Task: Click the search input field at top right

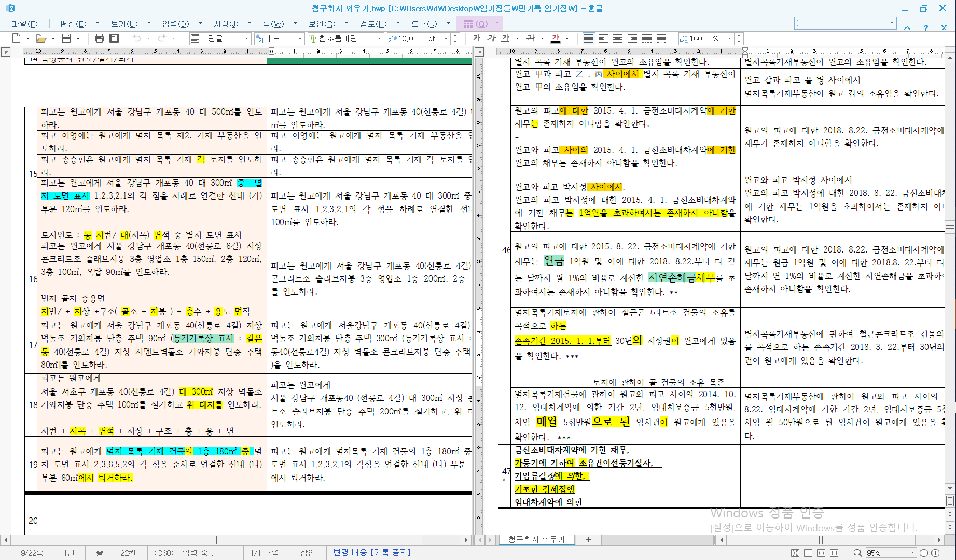Action: (x=841, y=23)
